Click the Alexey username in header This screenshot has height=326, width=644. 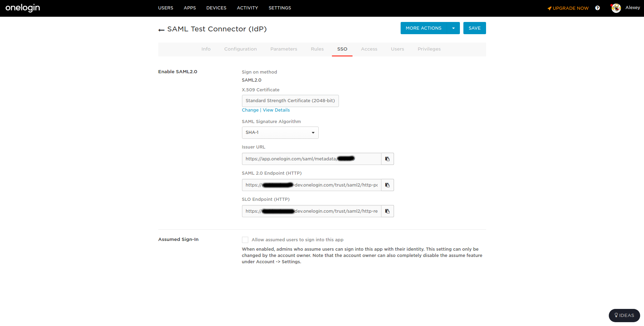(x=632, y=8)
